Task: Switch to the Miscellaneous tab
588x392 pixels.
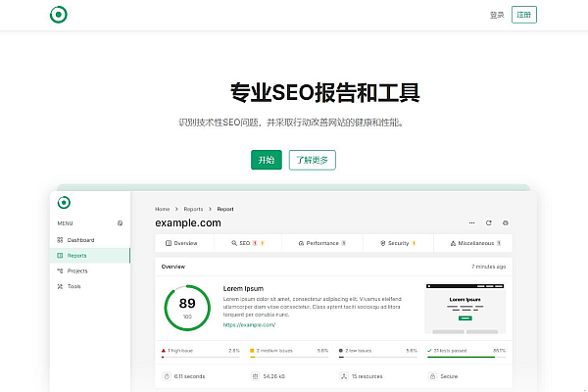Action: coord(473,243)
